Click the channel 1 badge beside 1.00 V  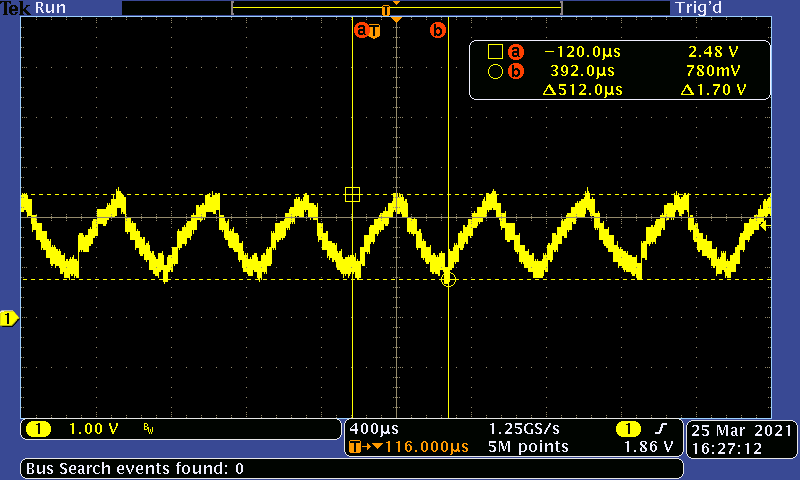(38, 429)
